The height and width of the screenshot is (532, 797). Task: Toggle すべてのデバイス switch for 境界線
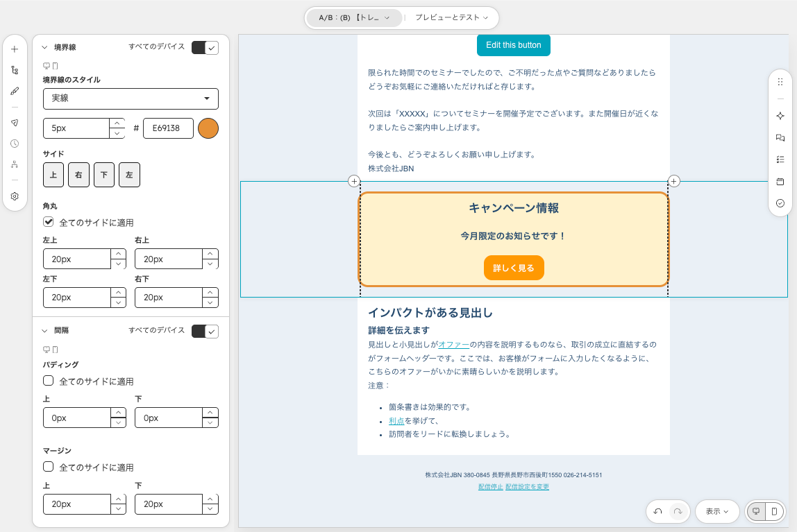tap(205, 48)
